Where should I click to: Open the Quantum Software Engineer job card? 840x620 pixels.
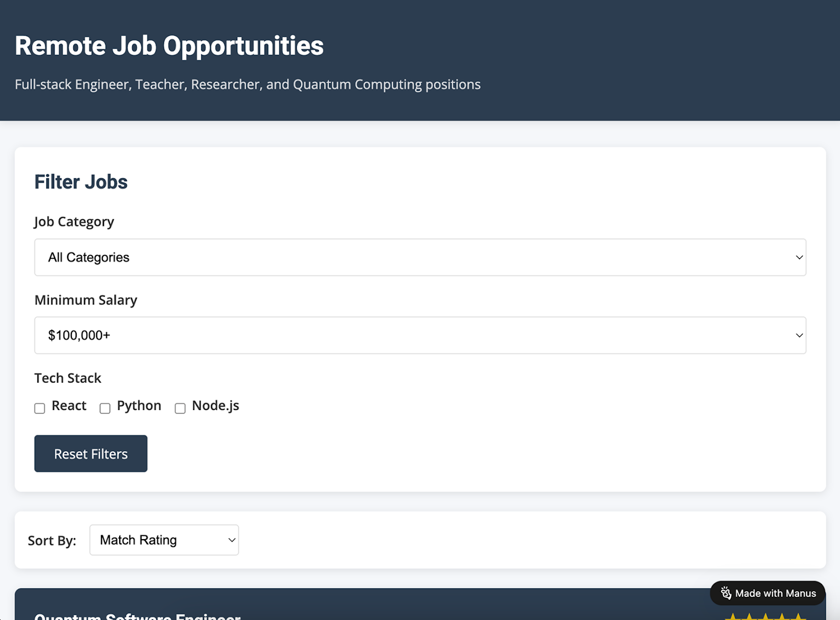coord(420,605)
